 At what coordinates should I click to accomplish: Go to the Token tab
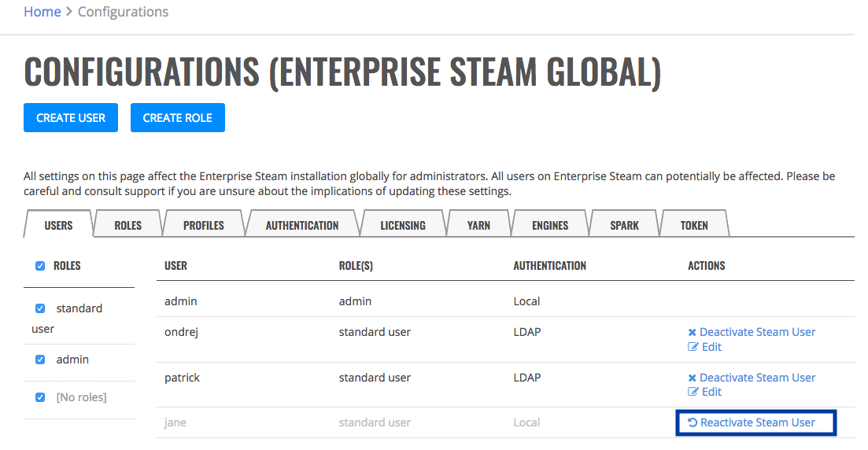pyautogui.click(x=694, y=225)
